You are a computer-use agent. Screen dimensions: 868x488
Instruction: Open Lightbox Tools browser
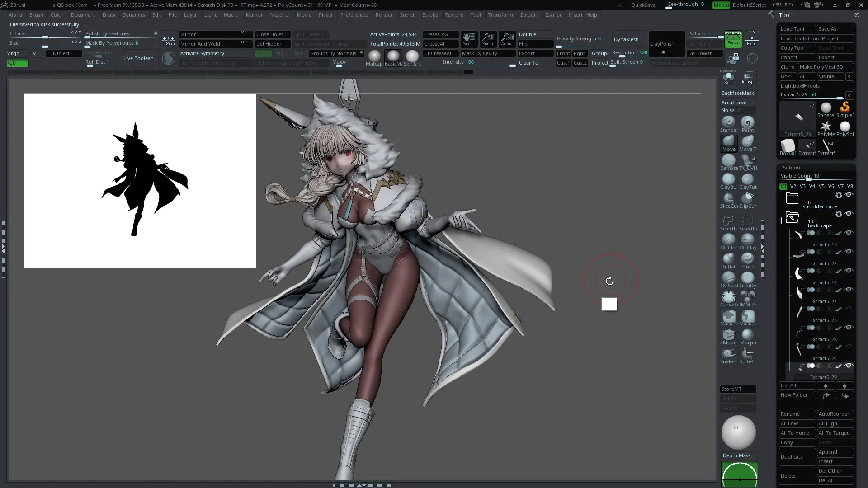(x=816, y=86)
